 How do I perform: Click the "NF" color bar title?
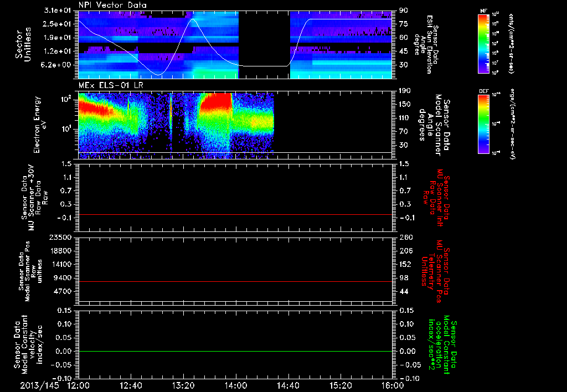coord(484,11)
